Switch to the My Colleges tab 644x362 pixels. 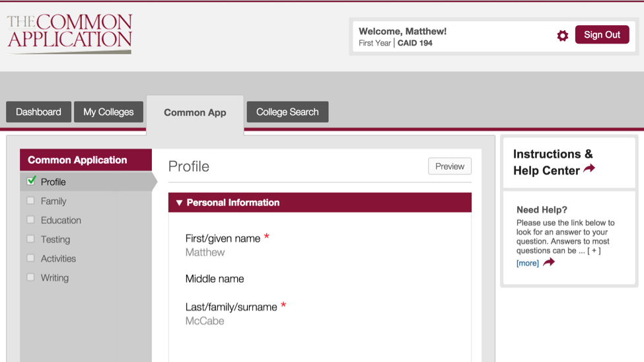point(108,112)
